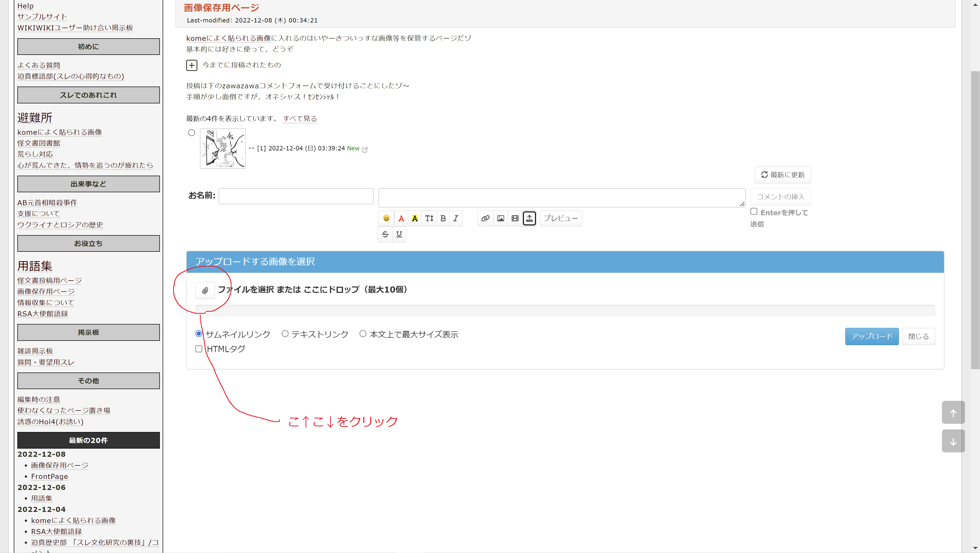Expand 今までに投稿されたもの section
Viewport: 980px width, 553px height.
(x=192, y=65)
